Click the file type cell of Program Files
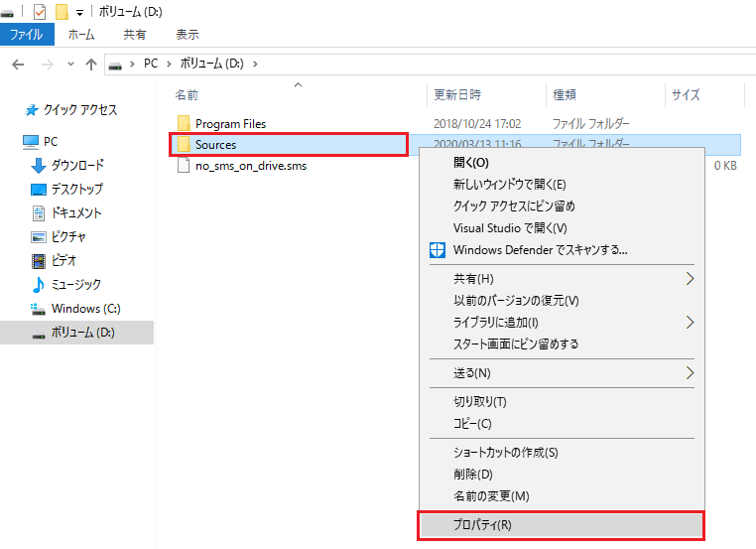The height and width of the screenshot is (549, 756). point(590,124)
